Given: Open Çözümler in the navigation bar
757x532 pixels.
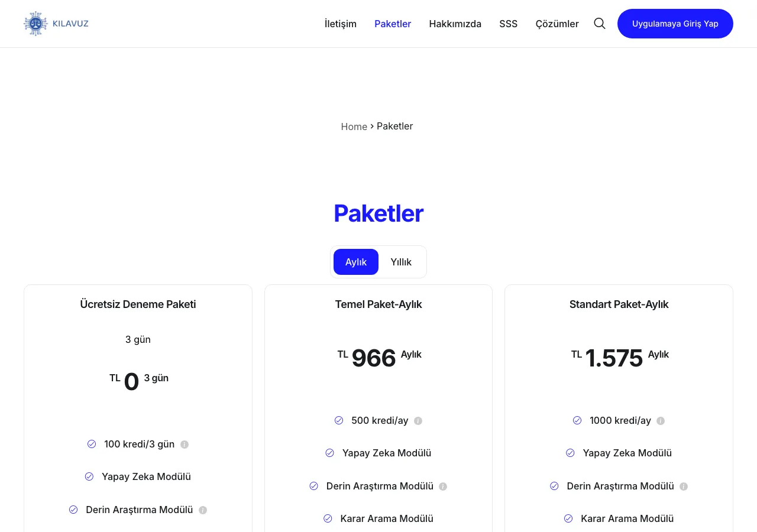Looking at the screenshot, I should click(557, 24).
